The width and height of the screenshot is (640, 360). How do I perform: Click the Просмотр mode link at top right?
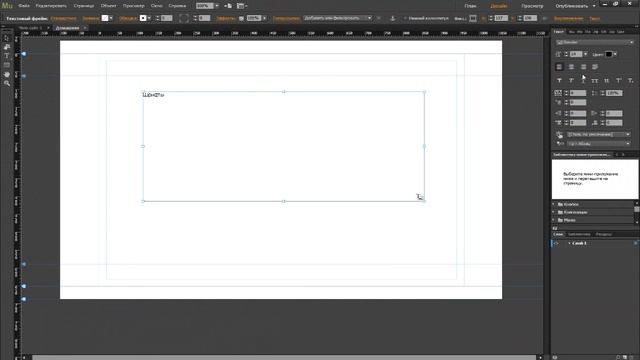(x=532, y=6)
